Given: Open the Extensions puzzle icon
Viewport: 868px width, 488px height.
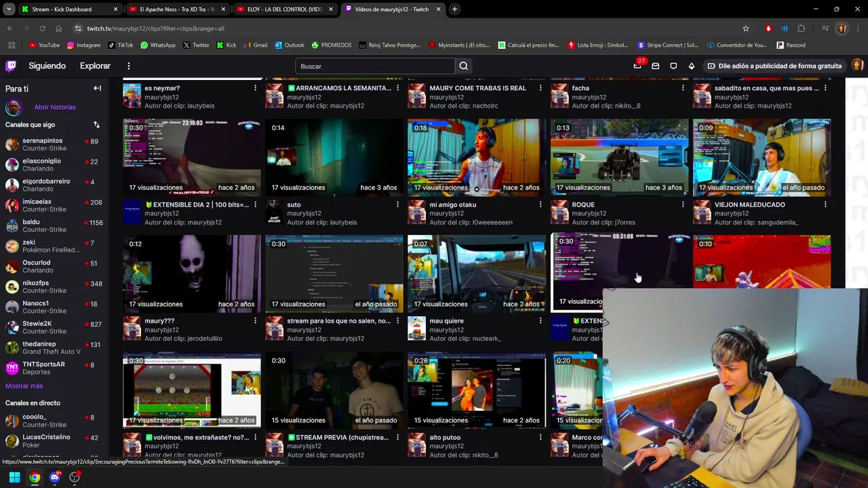Looking at the screenshot, I should [801, 28].
